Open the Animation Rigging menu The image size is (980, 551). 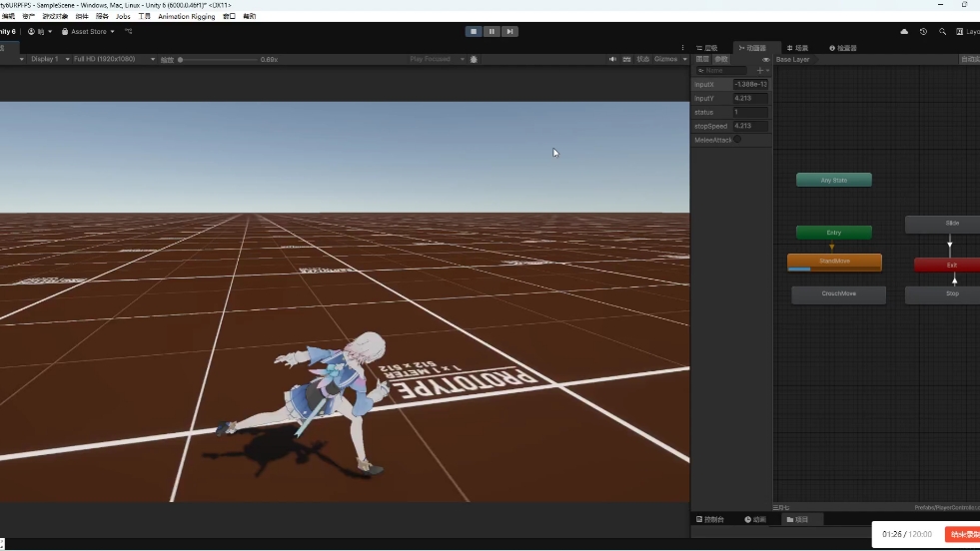point(186,16)
